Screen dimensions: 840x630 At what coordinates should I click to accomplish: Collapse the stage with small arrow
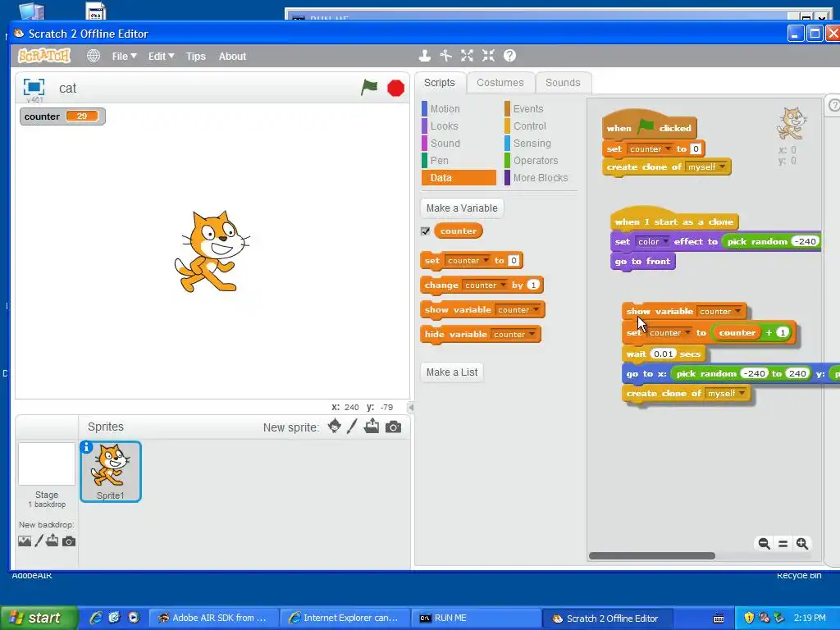click(x=411, y=408)
